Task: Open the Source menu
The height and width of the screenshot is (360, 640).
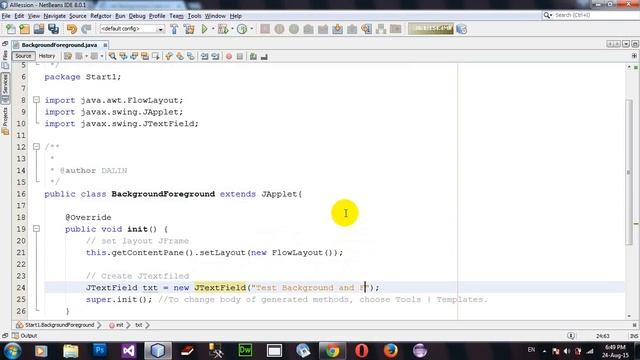Action: pyautogui.click(x=78, y=16)
